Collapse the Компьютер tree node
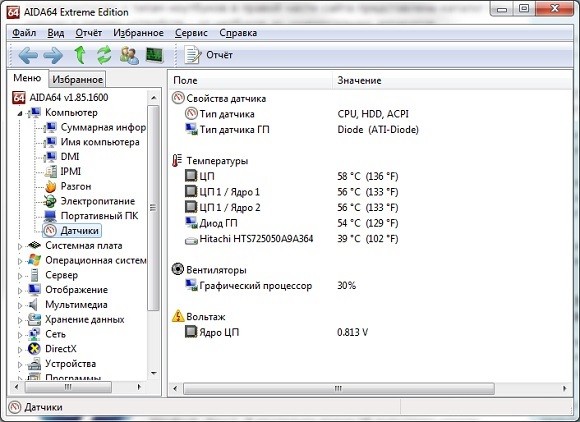Screen dimensions: 580x422 pyautogui.click(x=20, y=113)
